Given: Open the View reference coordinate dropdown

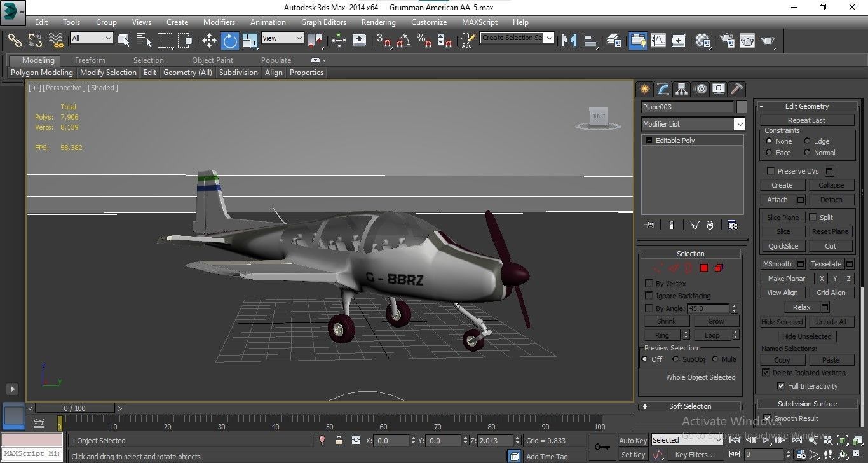Looking at the screenshot, I should tap(282, 38).
